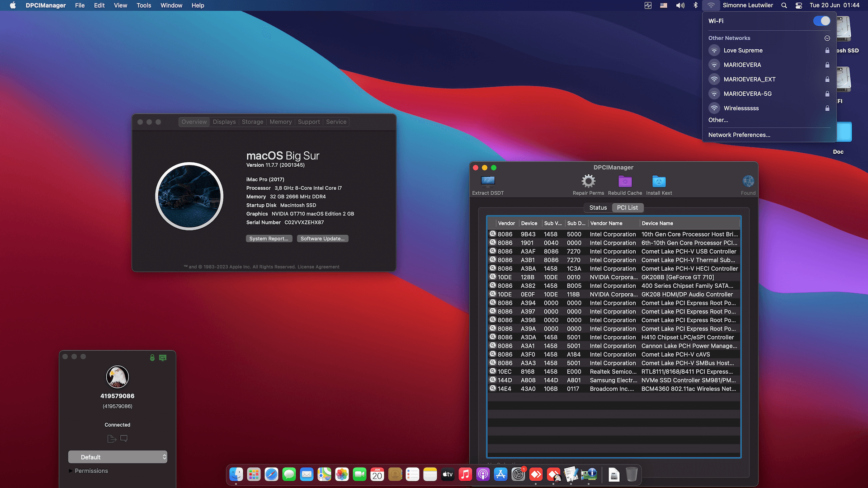
Task: Open Finder from the Dock
Action: tap(236, 474)
